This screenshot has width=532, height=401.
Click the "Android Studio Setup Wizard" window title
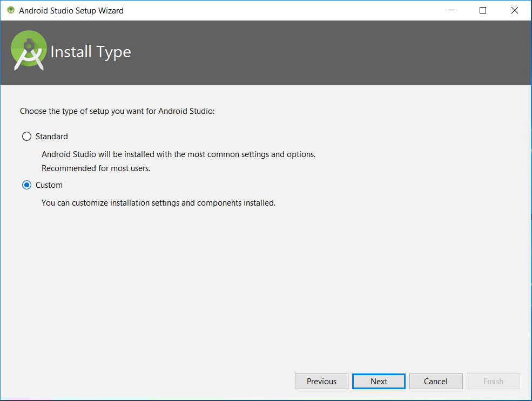point(71,10)
